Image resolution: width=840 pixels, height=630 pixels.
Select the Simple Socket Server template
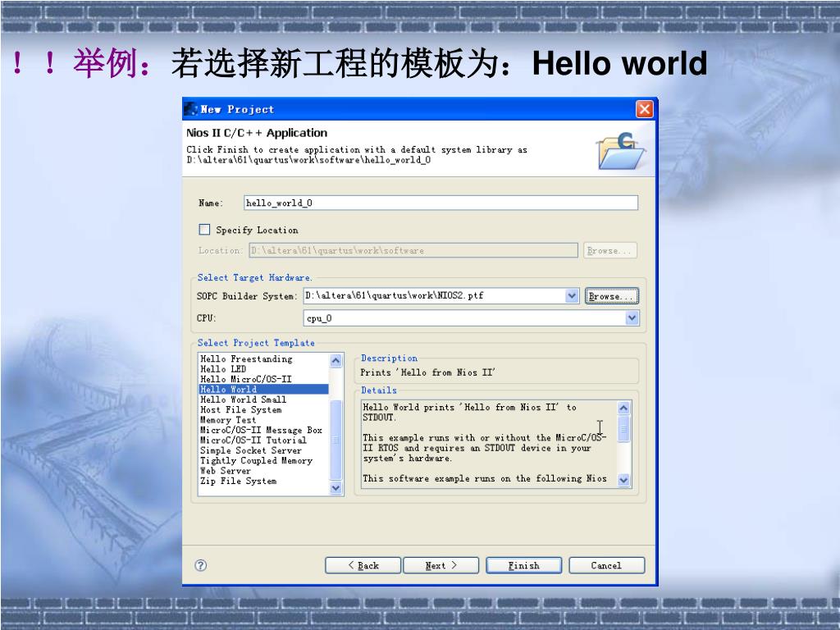pyautogui.click(x=251, y=450)
